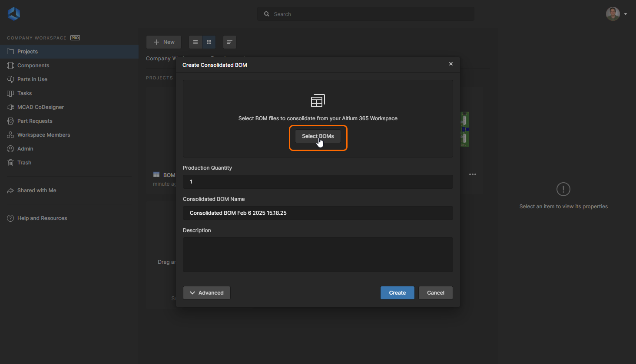The height and width of the screenshot is (364, 636).
Task: Click the Create button
Action: (x=397, y=293)
